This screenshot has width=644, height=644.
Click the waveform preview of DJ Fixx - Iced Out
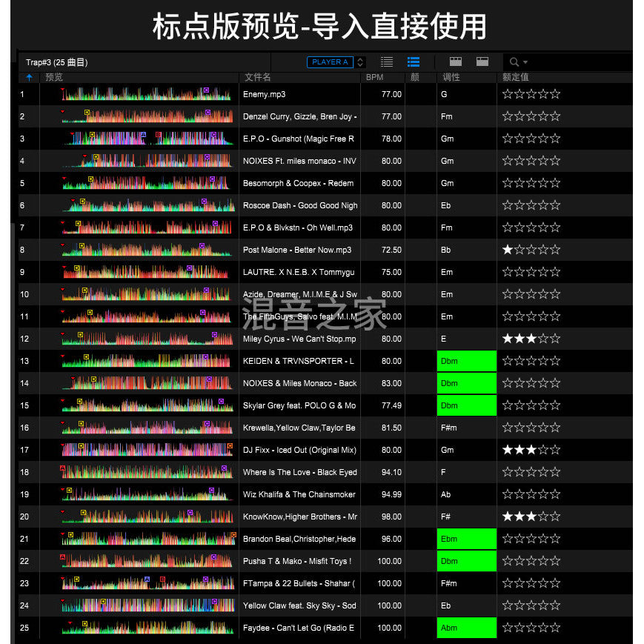click(147, 450)
